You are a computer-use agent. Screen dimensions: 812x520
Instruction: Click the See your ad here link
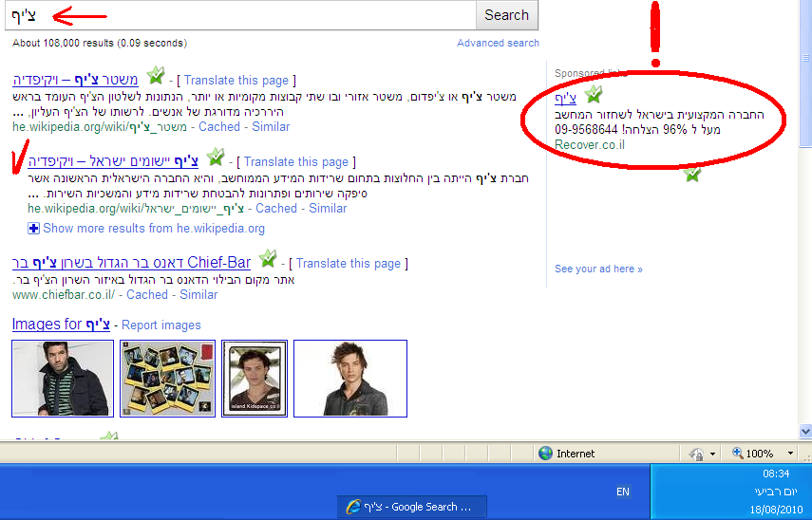598,269
